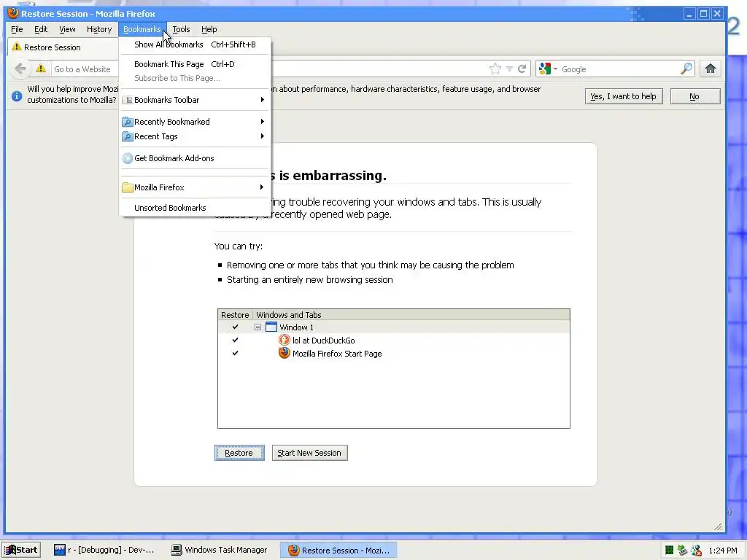Click Yes, I want to help
This screenshot has width=747, height=560.
click(x=623, y=96)
